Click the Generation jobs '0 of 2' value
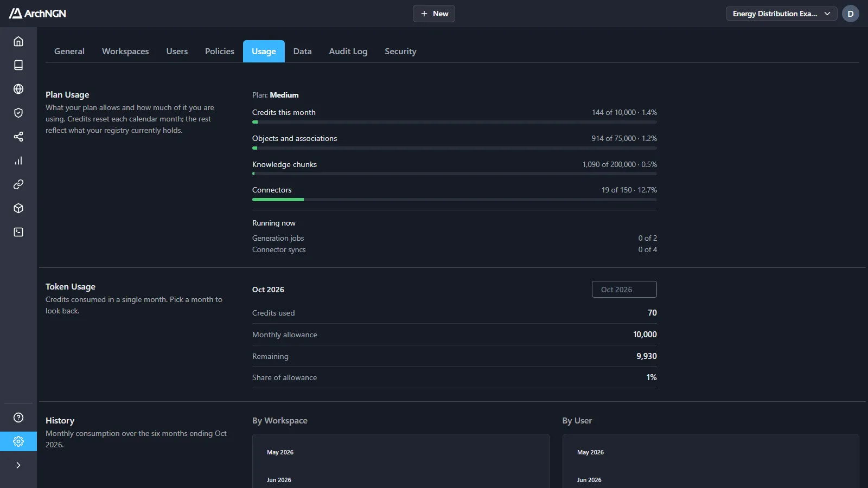Image resolution: width=868 pixels, height=488 pixels. click(x=648, y=238)
